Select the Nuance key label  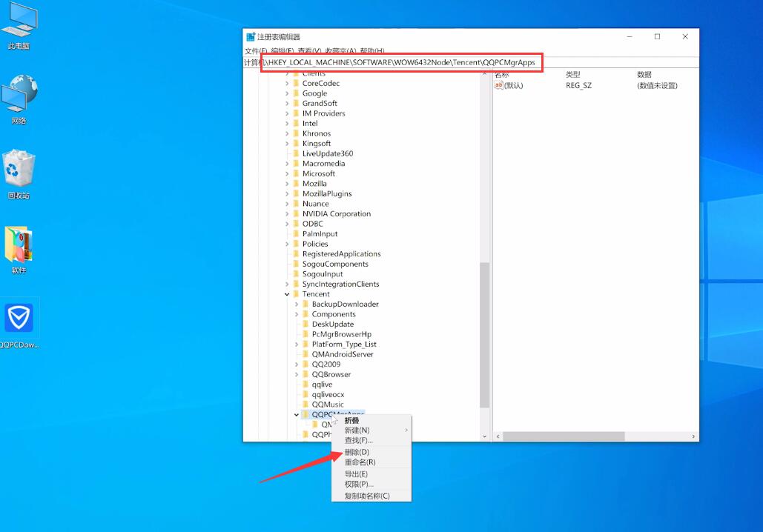pyautogui.click(x=315, y=204)
